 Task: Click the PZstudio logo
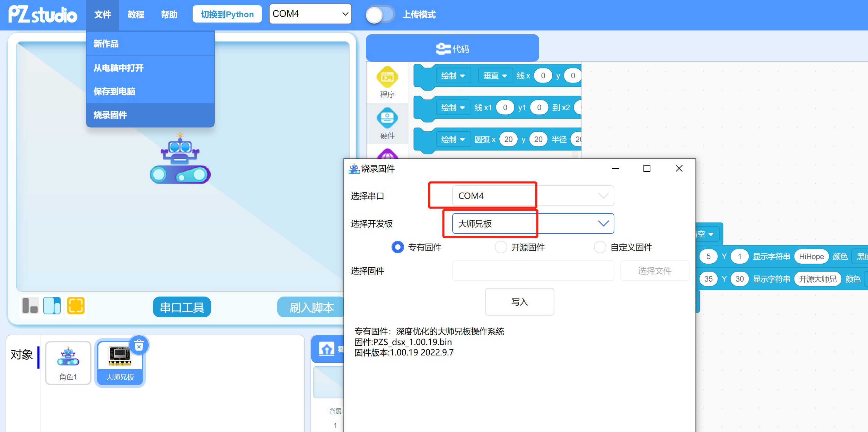(x=43, y=15)
